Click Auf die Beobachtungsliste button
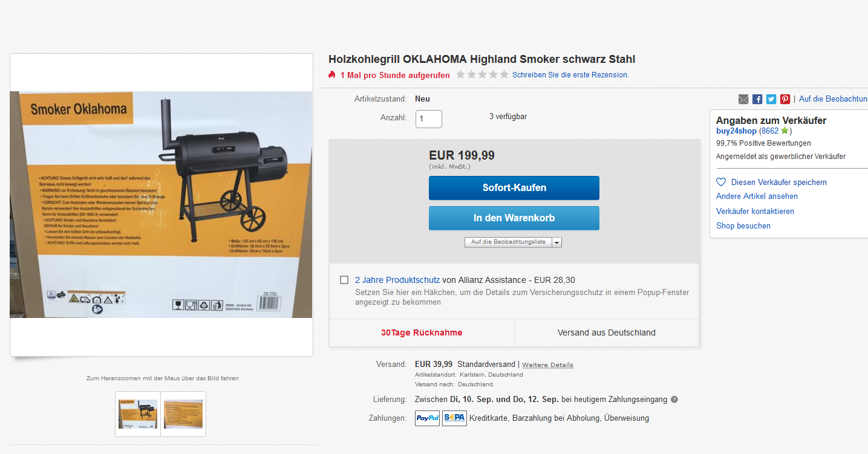This screenshot has height=454, width=868. (x=508, y=242)
